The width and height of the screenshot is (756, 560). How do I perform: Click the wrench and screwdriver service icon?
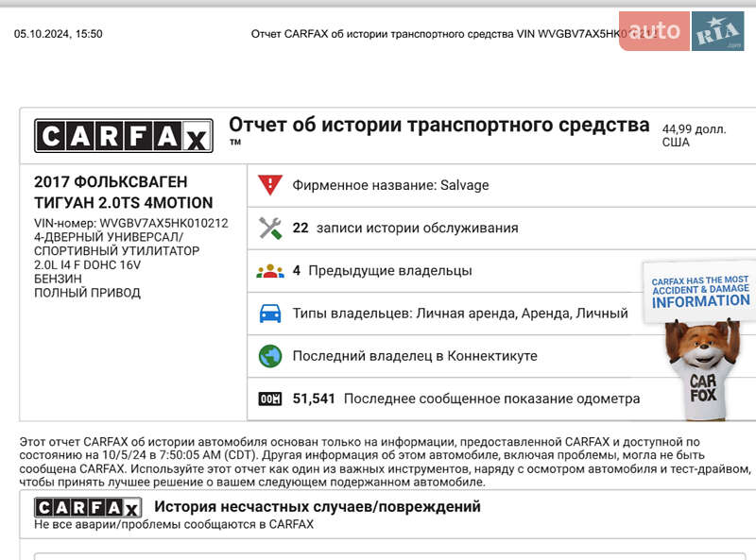point(270,228)
